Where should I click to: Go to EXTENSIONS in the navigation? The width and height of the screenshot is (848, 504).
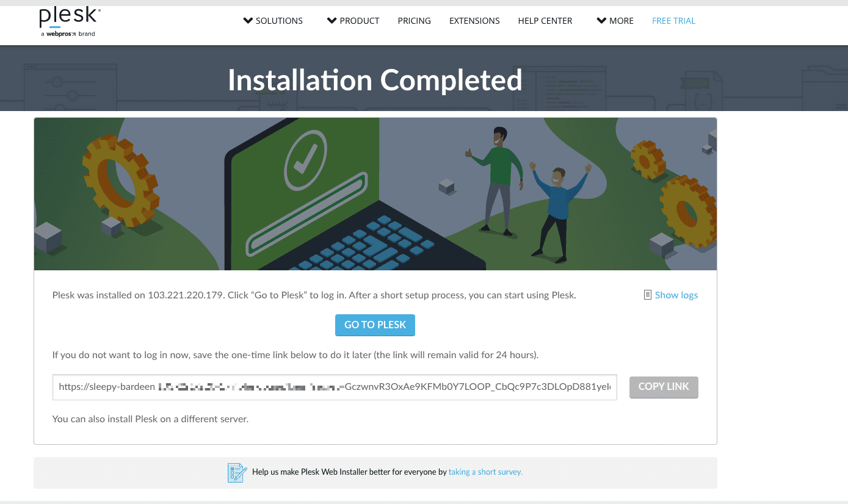pyautogui.click(x=474, y=21)
